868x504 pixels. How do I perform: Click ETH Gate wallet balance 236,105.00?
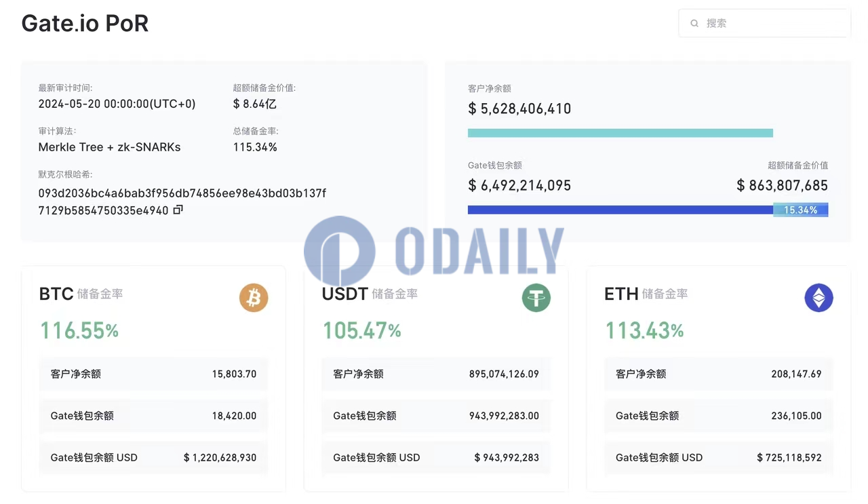pos(796,416)
